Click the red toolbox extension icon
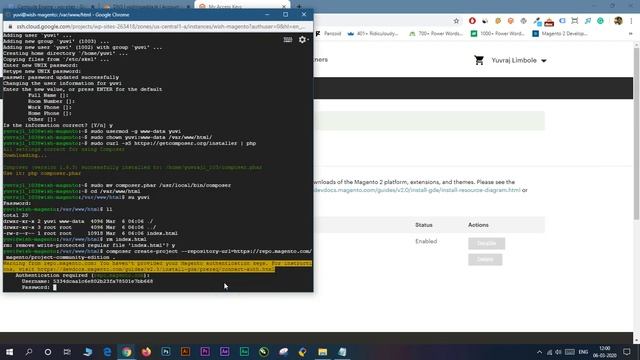 click(x=549, y=22)
